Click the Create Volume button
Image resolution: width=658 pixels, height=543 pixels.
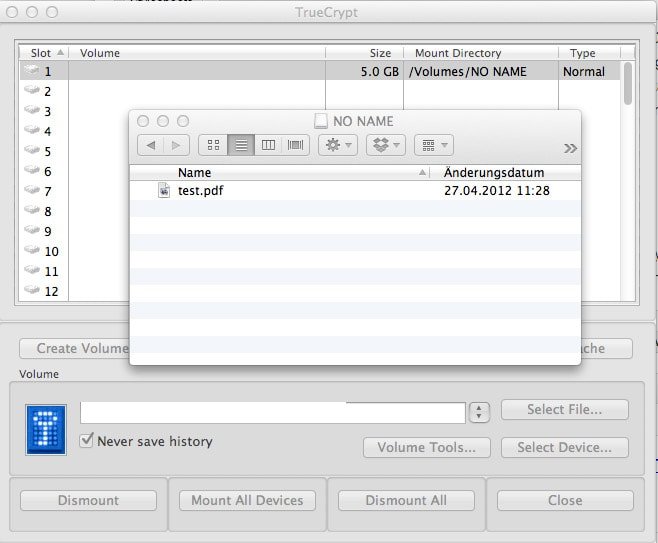tap(75, 348)
